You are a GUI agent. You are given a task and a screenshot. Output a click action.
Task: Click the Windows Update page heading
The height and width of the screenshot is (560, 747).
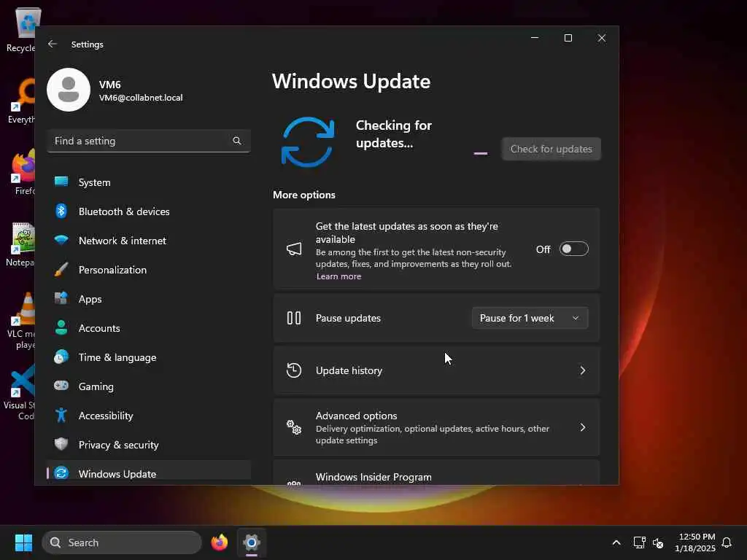tap(351, 82)
